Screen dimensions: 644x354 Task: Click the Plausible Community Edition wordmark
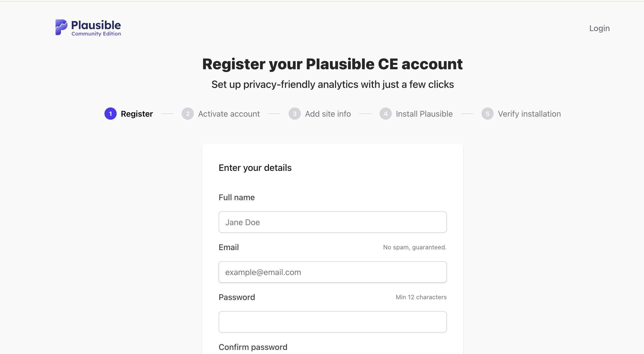pyautogui.click(x=96, y=28)
